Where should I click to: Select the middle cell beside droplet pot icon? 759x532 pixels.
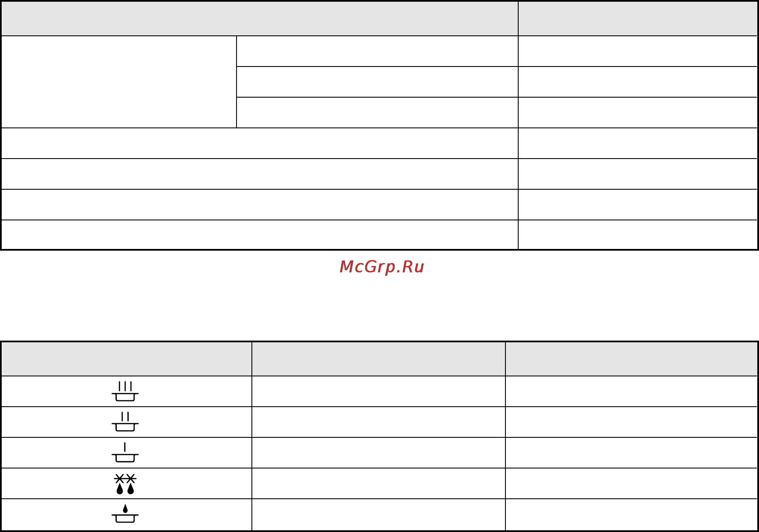(x=378, y=515)
